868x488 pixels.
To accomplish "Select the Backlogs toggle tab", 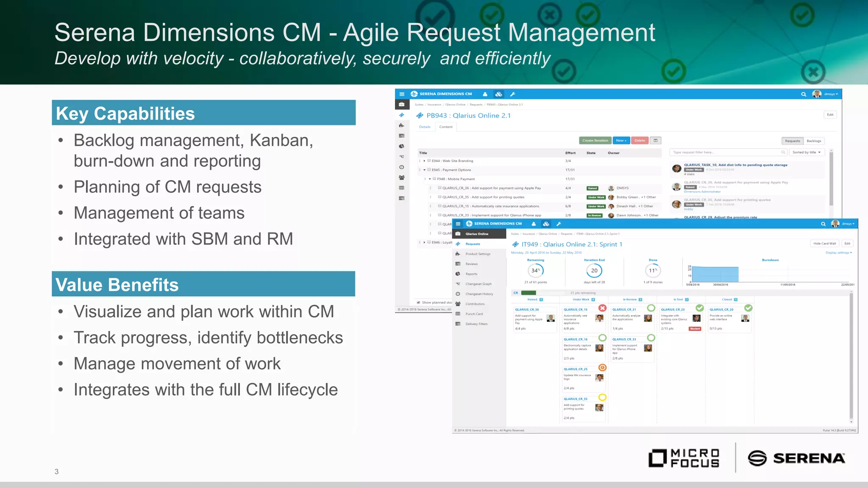I will (x=814, y=141).
